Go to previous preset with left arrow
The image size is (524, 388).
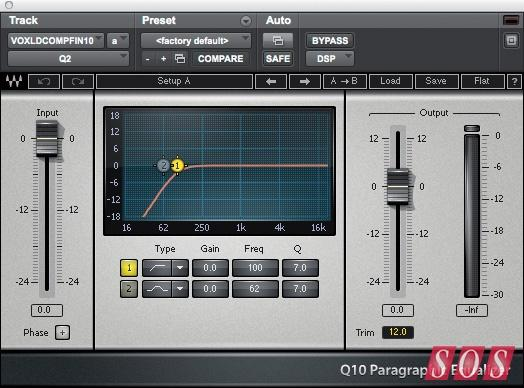[x=271, y=82]
